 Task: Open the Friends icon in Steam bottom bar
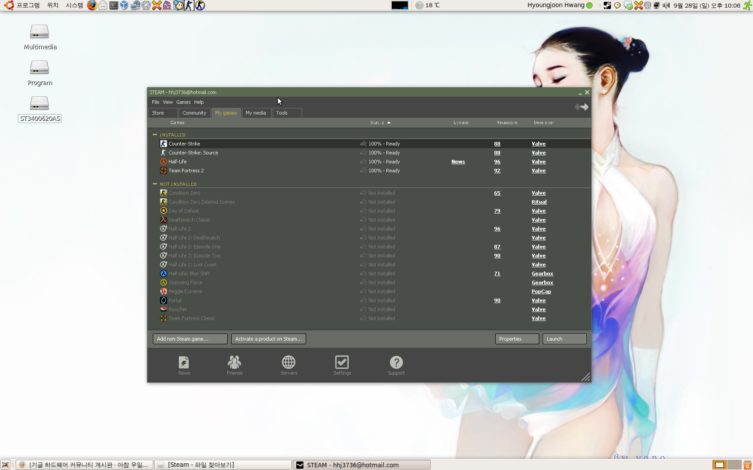pos(234,365)
